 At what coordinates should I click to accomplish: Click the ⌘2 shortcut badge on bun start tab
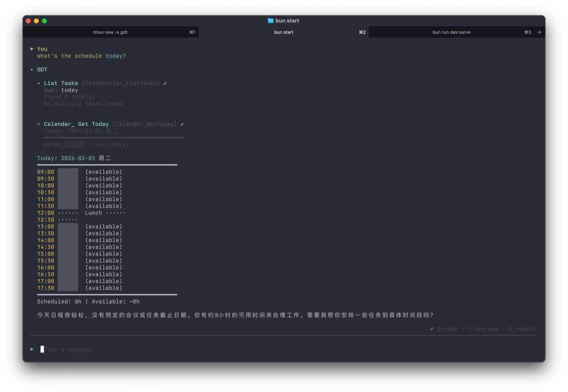[x=362, y=32]
